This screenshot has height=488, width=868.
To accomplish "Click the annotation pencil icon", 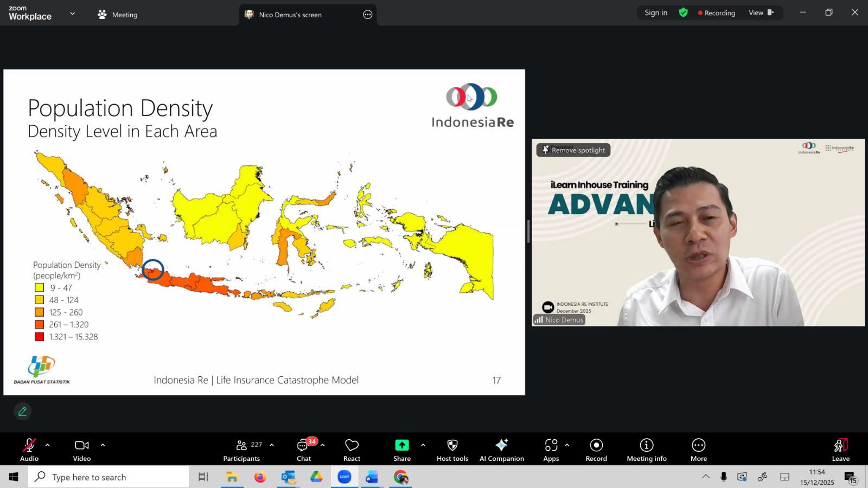I will [23, 412].
